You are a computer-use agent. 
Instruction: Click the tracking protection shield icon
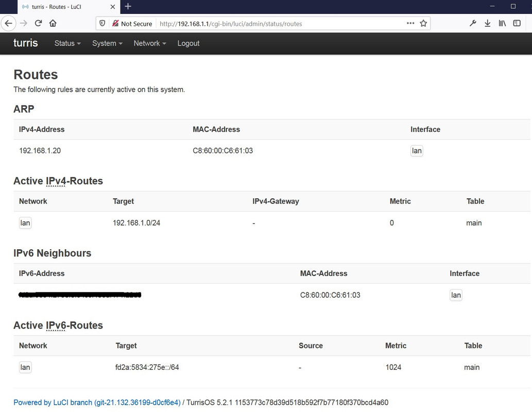pyautogui.click(x=102, y=23)
